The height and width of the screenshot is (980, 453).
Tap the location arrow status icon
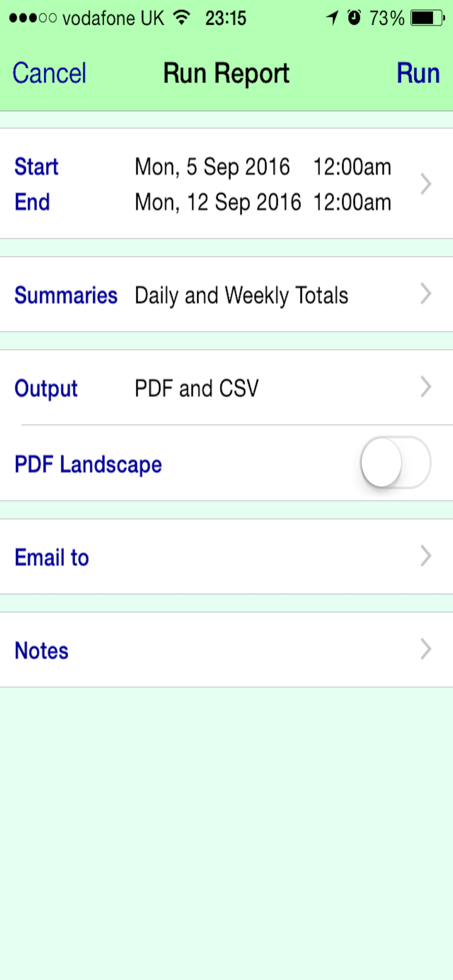click(332, 18)
